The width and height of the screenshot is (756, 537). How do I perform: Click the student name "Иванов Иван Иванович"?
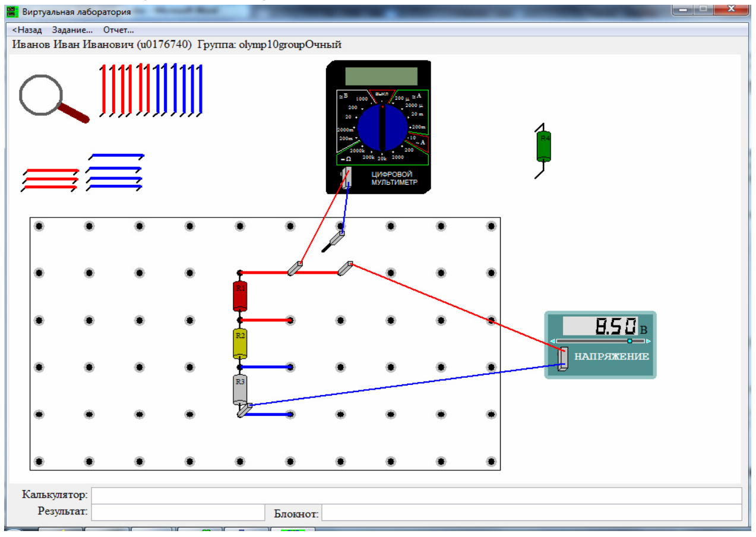click(73, 45)
